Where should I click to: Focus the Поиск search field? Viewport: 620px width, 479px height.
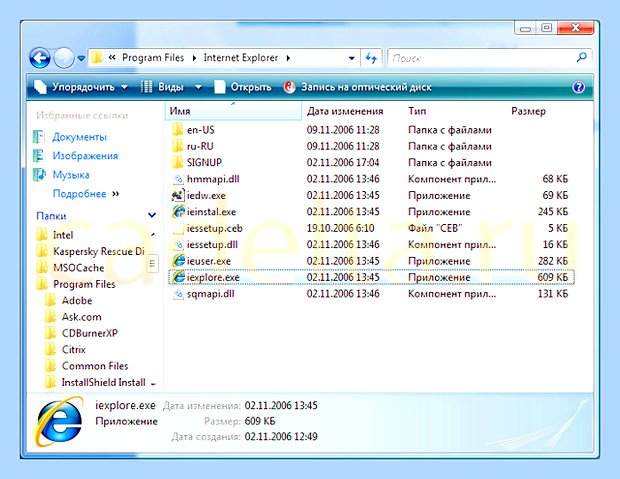click(x=480, y=58)
